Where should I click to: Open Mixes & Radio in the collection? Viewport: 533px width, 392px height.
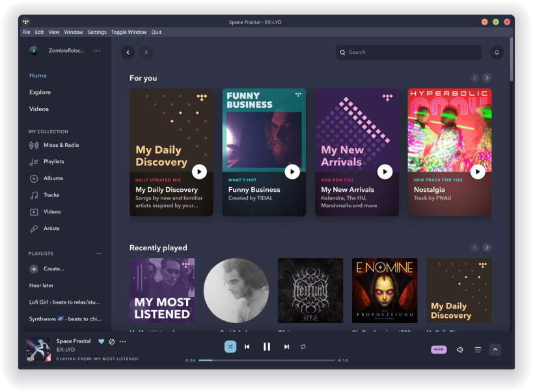tap(54, 145)
